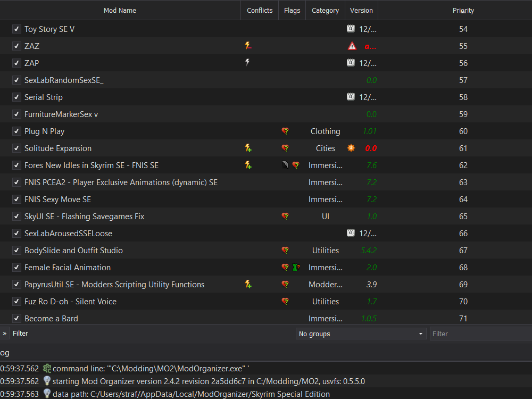Image resolution: width=532 pixels, height=399 pixels.
Task: Click the gear icon beside command line log entry
Action: (47, 368)
